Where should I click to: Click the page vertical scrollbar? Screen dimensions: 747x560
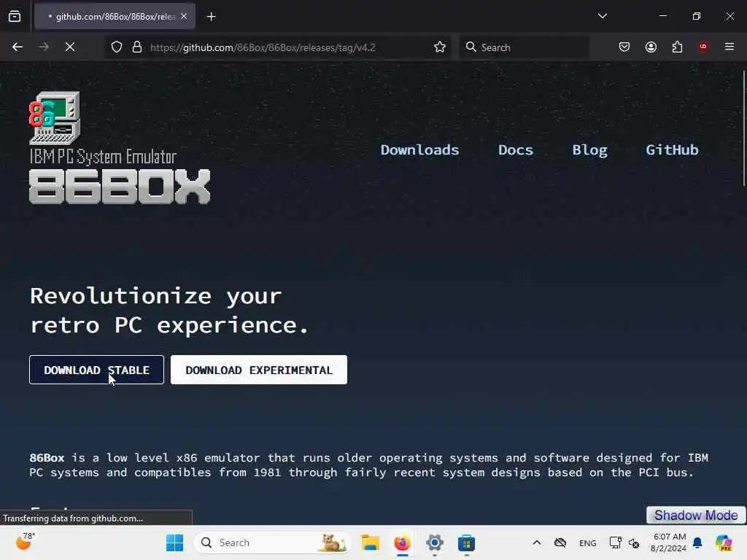tap(743, 128)
